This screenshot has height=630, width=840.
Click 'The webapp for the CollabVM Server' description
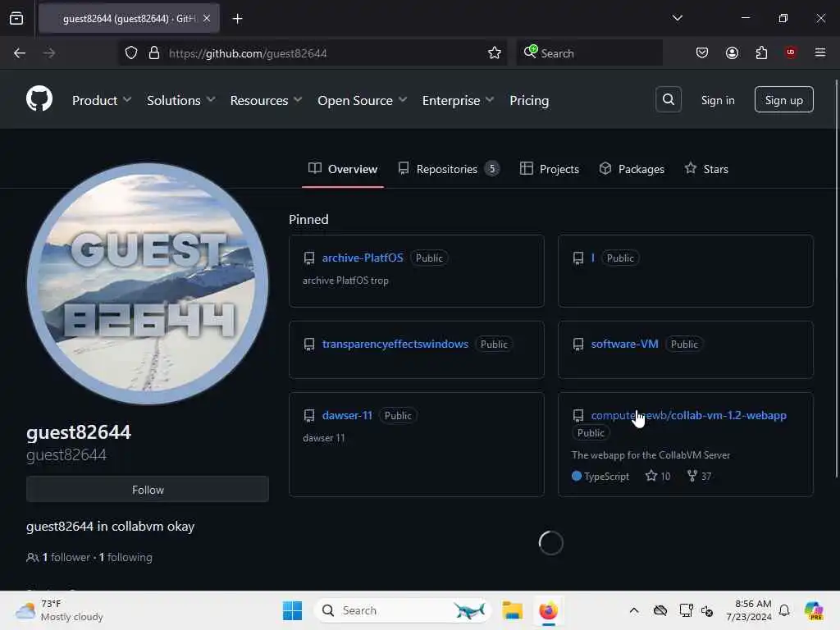(x=651, y=455)
